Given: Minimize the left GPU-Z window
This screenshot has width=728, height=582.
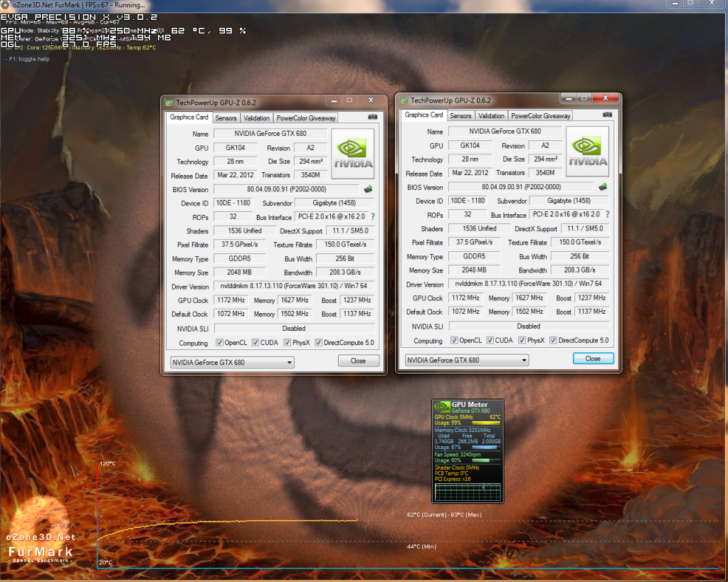Looking at the screenshot, I should [x=334, y=100].
